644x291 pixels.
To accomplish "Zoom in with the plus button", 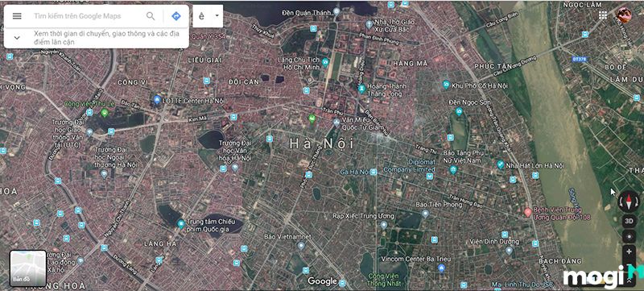I will pos(629,251).
